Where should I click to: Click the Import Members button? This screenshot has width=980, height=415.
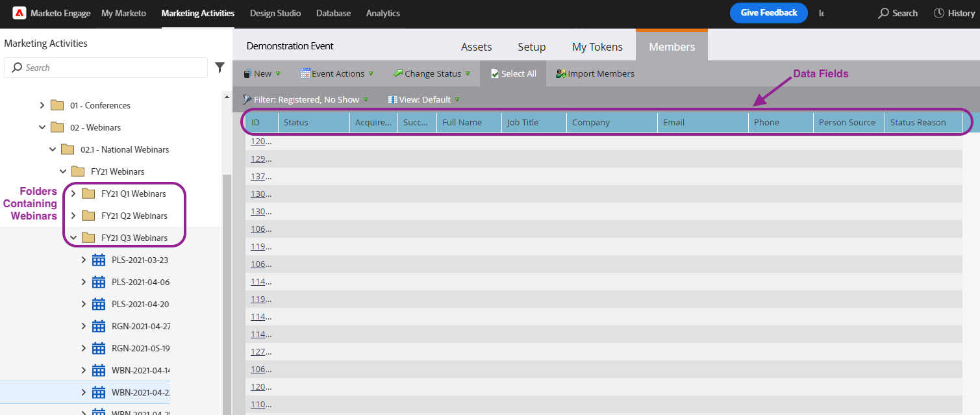coord(595,74)
